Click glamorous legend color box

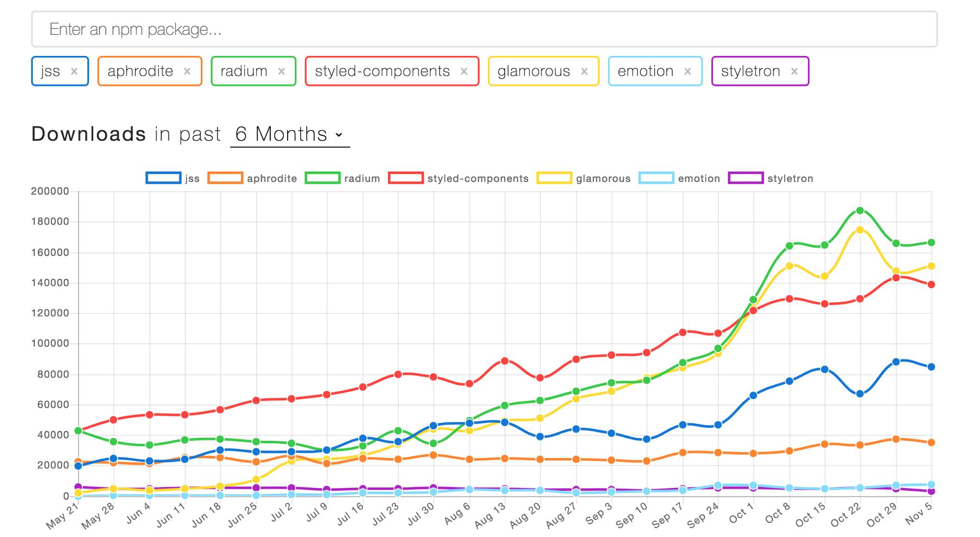(x=554, y=178)
